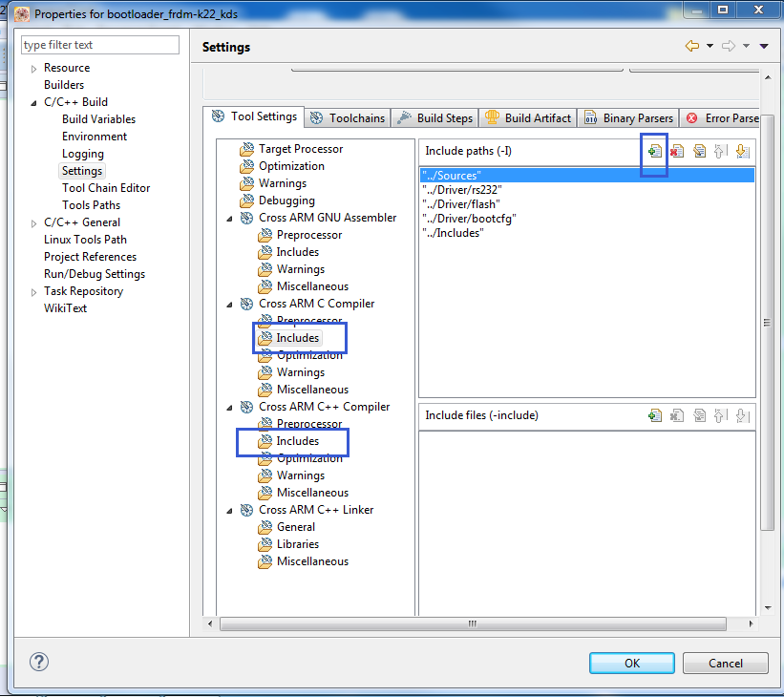This screenshot has width=784, height=697.
Task: Click the Move Up icon for Include files
Action: (721, 415)
